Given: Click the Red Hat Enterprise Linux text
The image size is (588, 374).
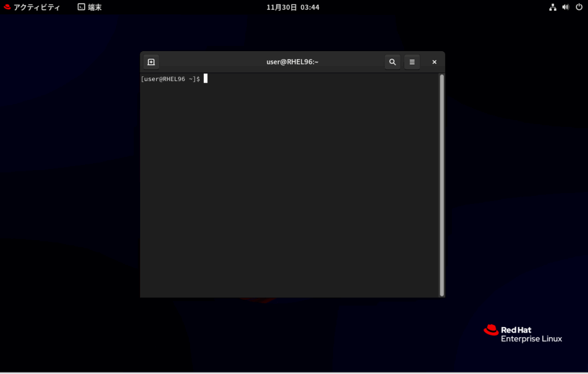Looking at the screenshot, I should point(531,334).
